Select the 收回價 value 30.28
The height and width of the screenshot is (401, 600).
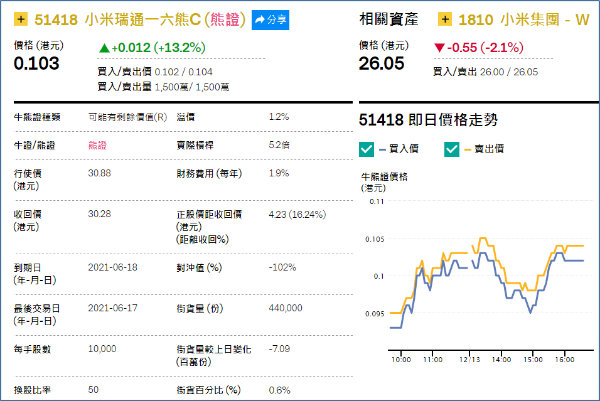click(99, 214)
